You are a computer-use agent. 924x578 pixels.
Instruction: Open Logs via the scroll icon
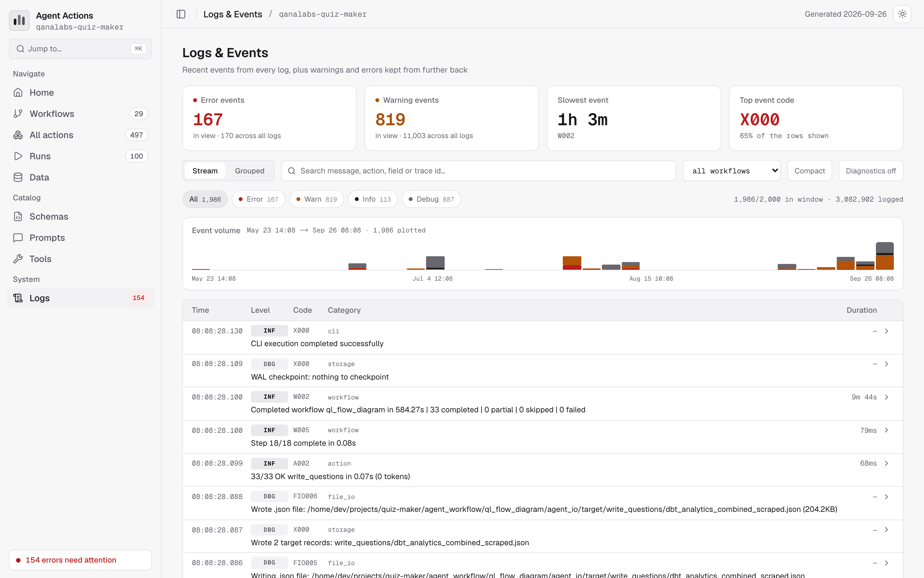coord(18,298)
